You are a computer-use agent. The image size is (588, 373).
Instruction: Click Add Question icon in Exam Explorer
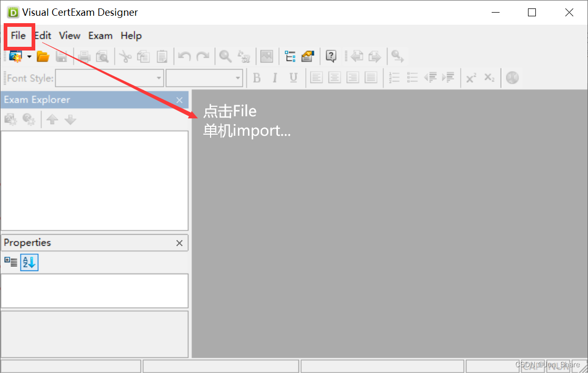29,119
